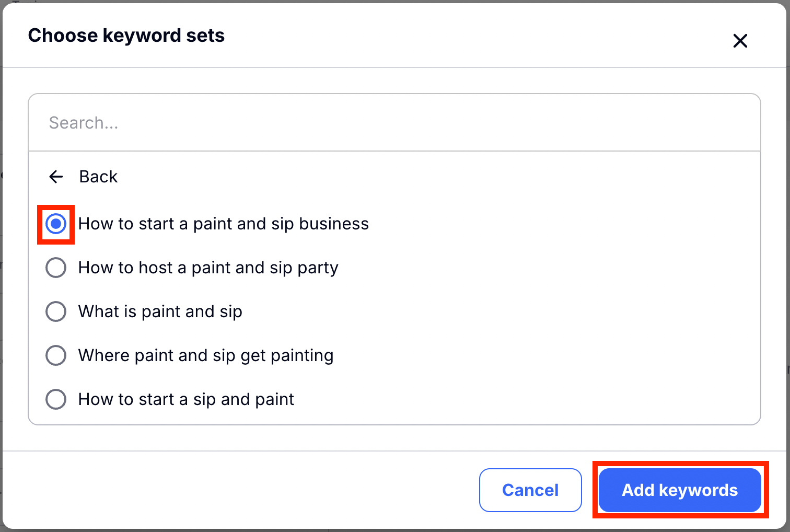Choose the Where paint and sip get painting radio

[56, 355]
